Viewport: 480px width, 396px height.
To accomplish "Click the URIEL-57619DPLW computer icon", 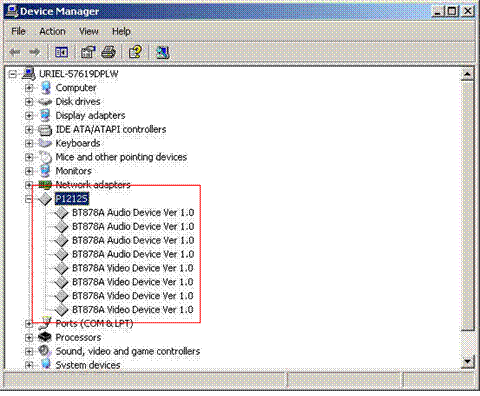I will pyautogui.click(x=29, y=74).
